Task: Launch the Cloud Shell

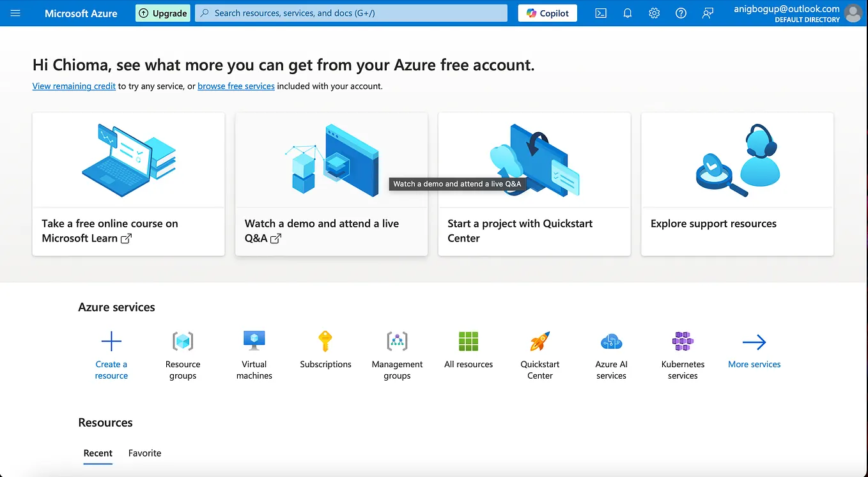Action: tap(600, 13)
